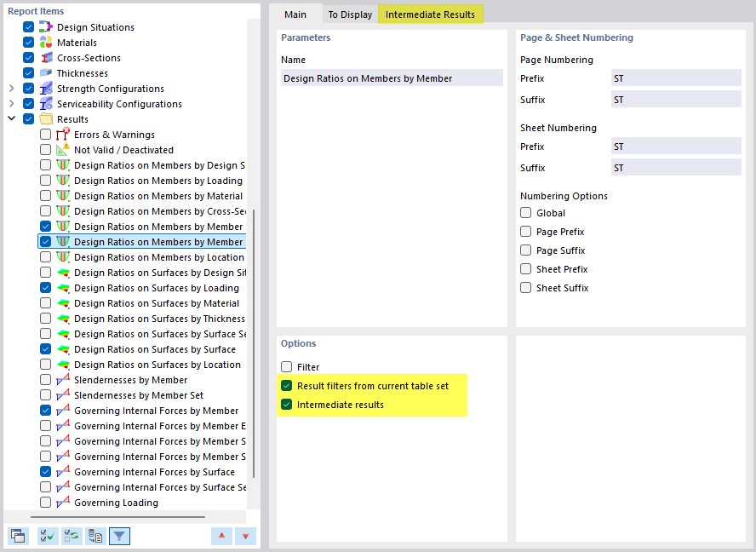Click the invert selection toolbar icon
This screenshot has height=552, width=756.
(71, 536)
